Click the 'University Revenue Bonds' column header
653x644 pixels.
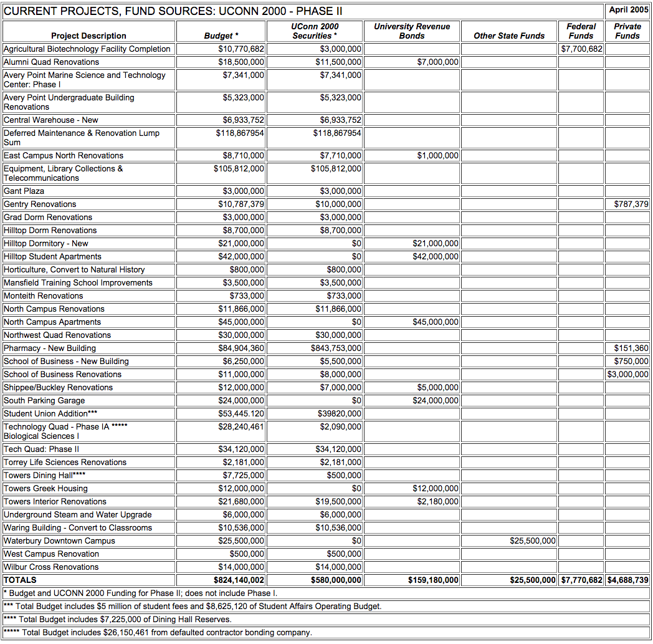tap(411, 31)
